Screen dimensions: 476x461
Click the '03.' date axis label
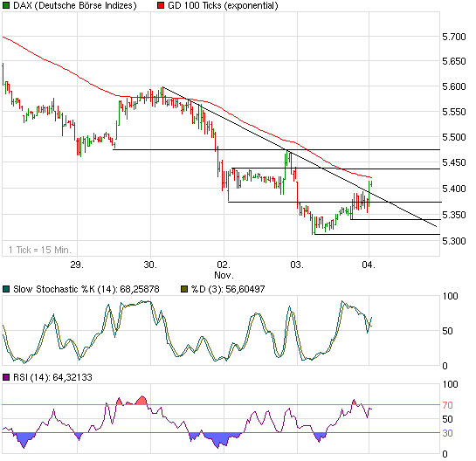point(297,265)
